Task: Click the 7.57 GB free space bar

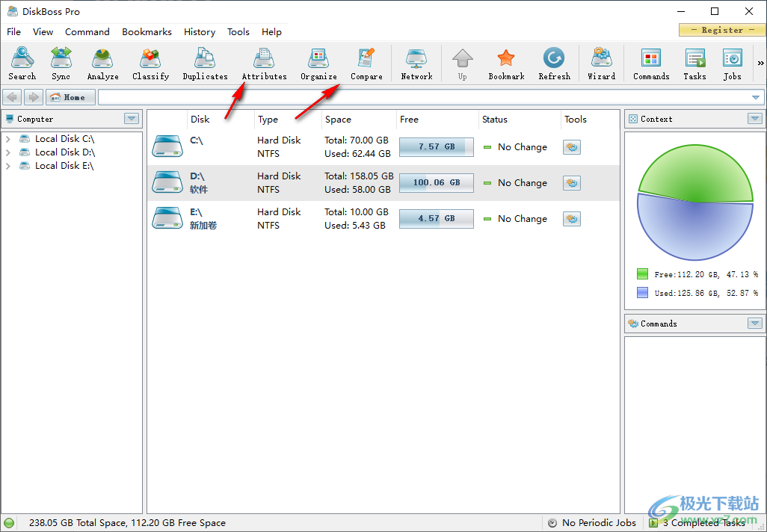Action: pyautogui.click(x=437, y=147)
